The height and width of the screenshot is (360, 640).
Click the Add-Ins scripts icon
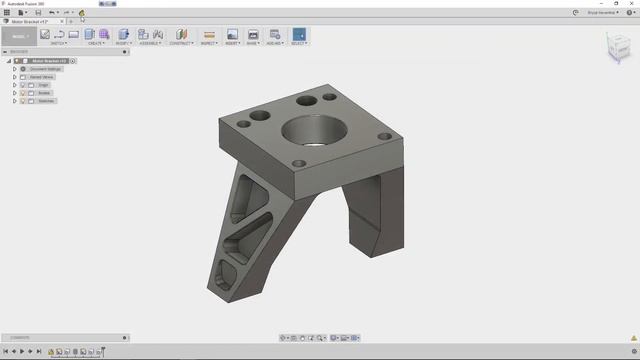point(275,34)
